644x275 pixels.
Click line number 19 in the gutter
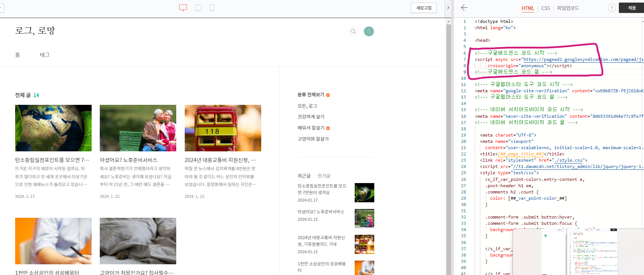(463, 135)
